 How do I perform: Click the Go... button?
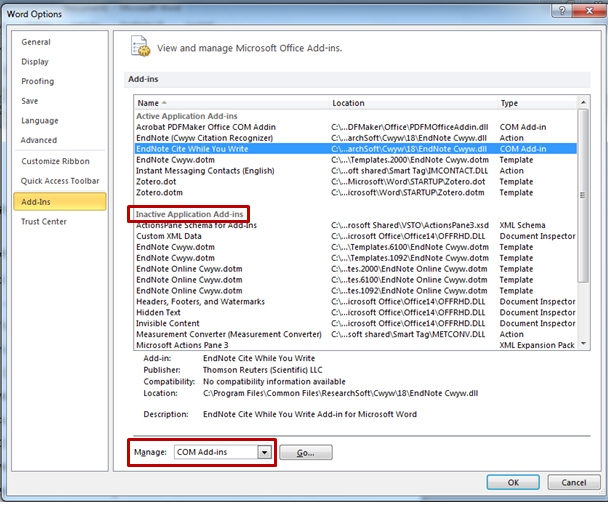coord(306,452)
